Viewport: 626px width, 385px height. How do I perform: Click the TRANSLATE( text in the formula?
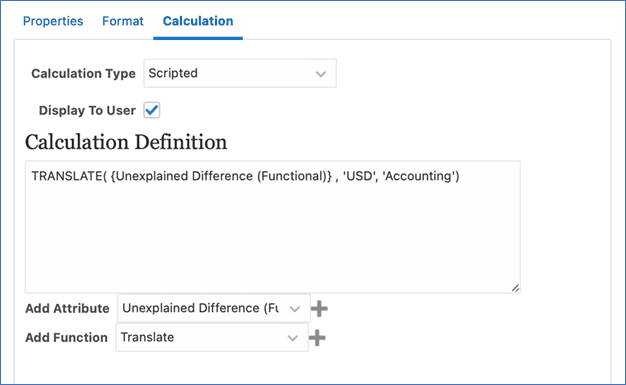point(69,176)
